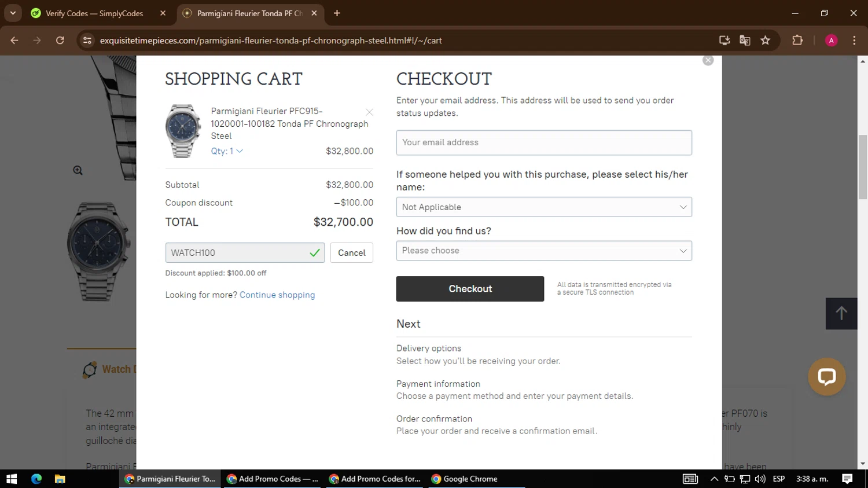
Task: Open the Chrome profile avatar
Action: pyautogui.click(x=831, y=41)
